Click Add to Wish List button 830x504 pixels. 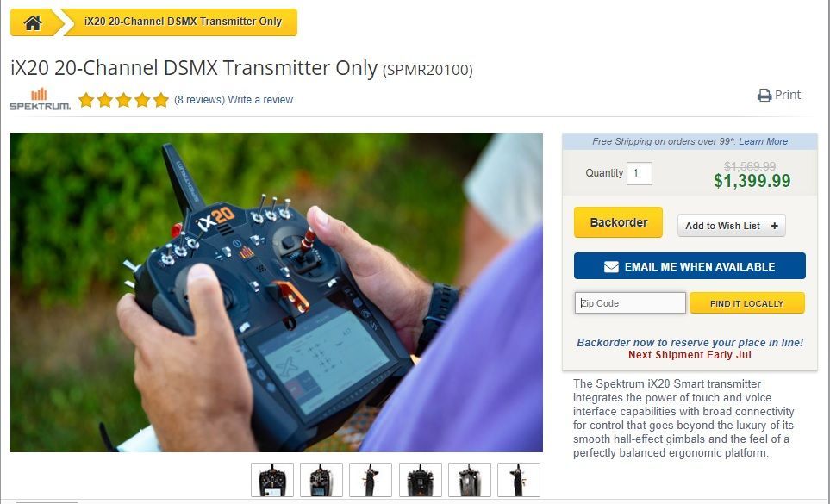click(732, 226)
